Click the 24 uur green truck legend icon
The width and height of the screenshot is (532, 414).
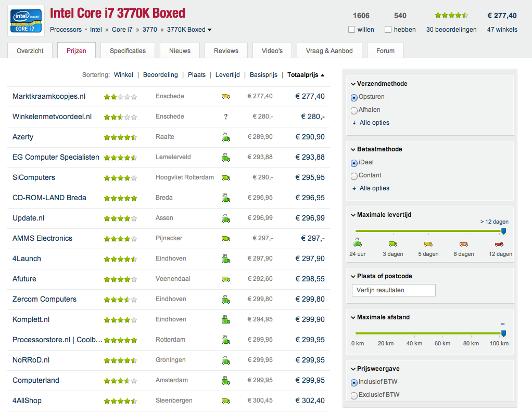click(358, 242)
